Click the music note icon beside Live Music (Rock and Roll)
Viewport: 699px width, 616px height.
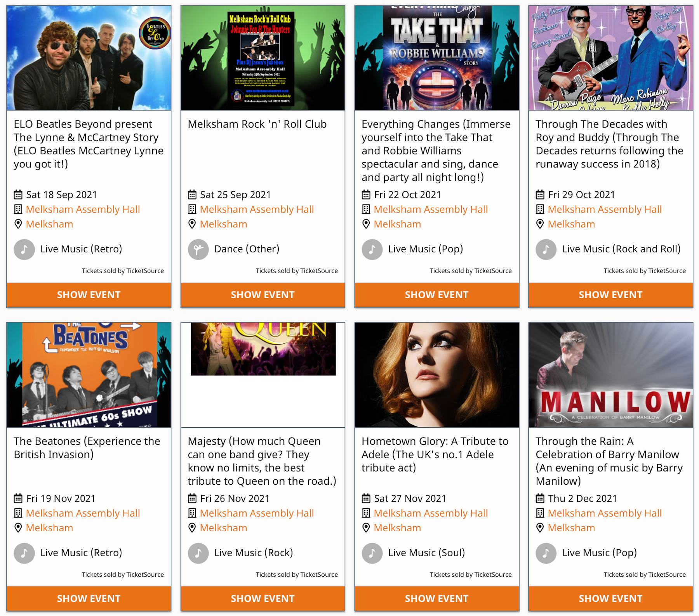click(546, 249)
